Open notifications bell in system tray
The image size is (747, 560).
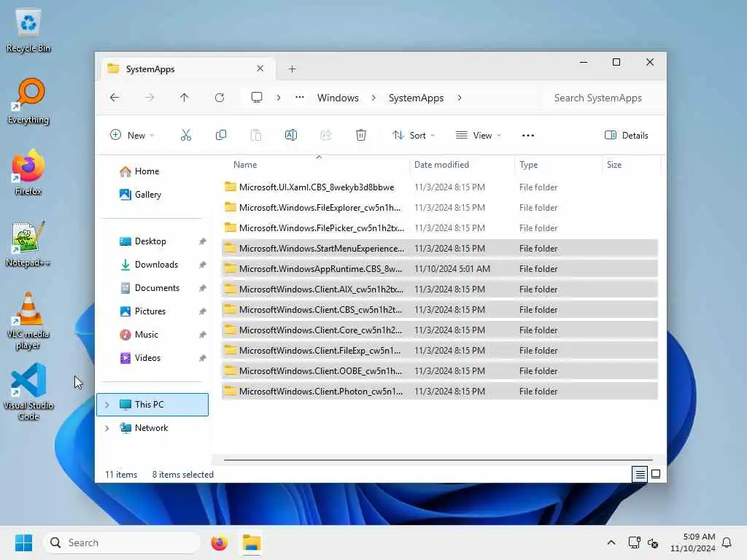(x=727, y=542)
